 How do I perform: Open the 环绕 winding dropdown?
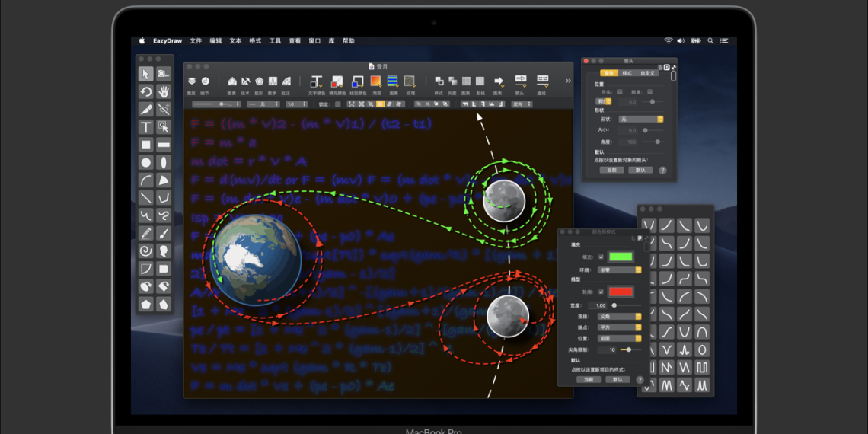coord(619,270)
